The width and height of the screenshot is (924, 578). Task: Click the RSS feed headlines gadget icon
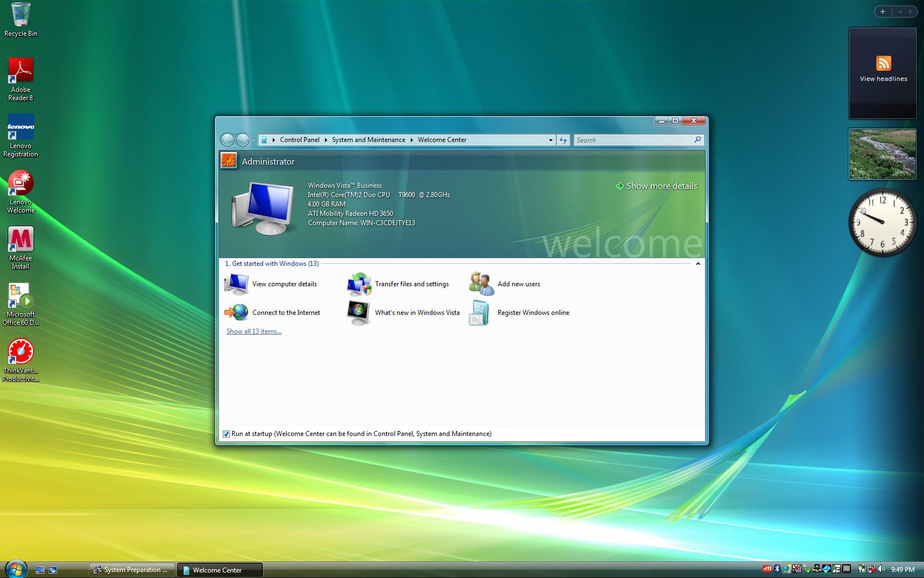click(x=883, y=63)
